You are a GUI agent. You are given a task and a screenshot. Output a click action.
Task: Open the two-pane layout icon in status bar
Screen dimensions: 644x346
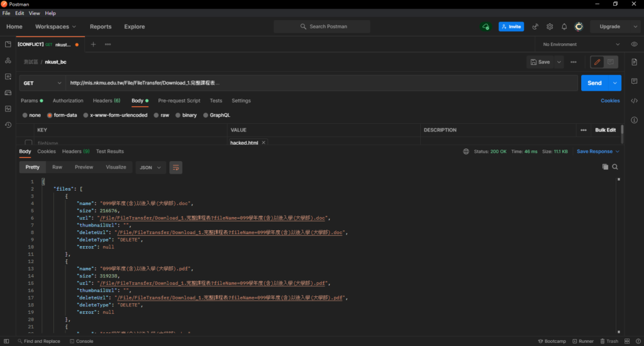627,342
